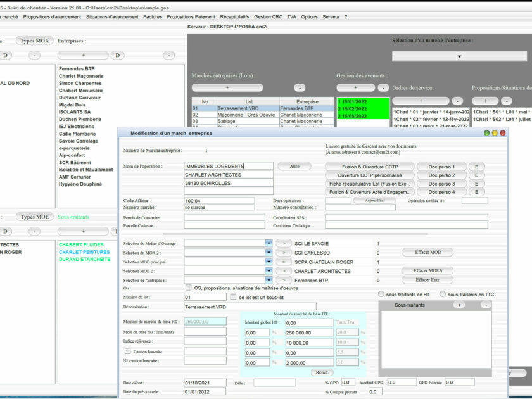Select the 15/01/2022 avenant entry
This screenshot has height=399, width=532.
click(x=363, y=101)
